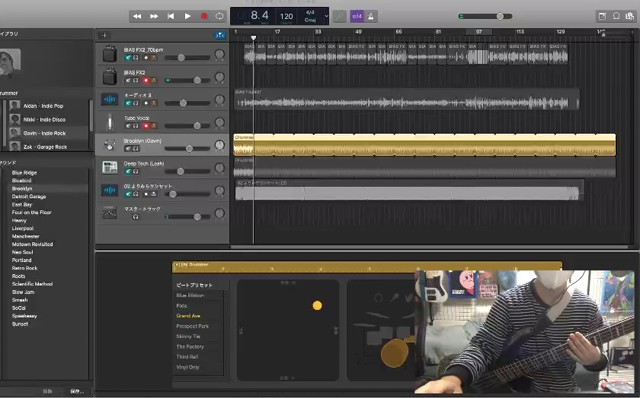Viewport: 640px width, 398px height.
Task: Click the 120 tempo value in LCD
Action: pos(286,16)
